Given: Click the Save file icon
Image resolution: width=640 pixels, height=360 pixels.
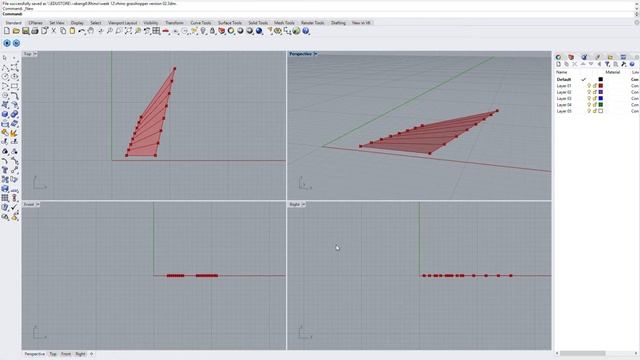Looking at the screenshot, I should [25, 31].
